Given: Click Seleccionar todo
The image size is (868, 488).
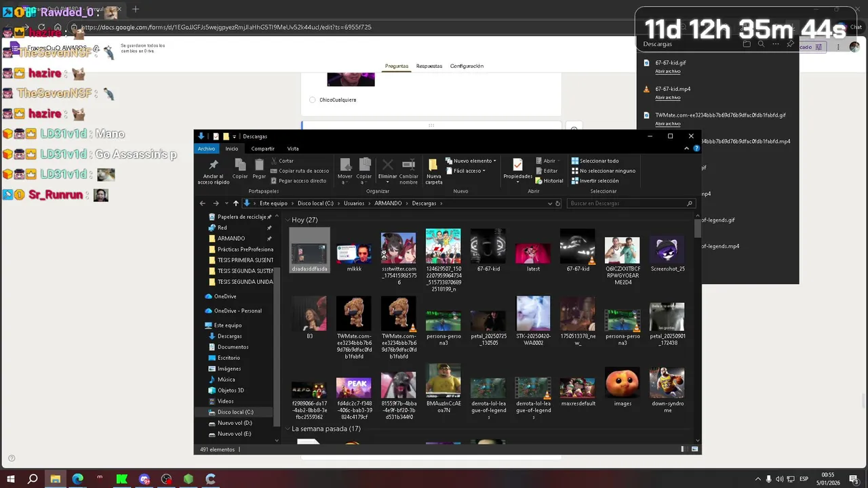Looking at the screenshot, I should tap(595, 161).
